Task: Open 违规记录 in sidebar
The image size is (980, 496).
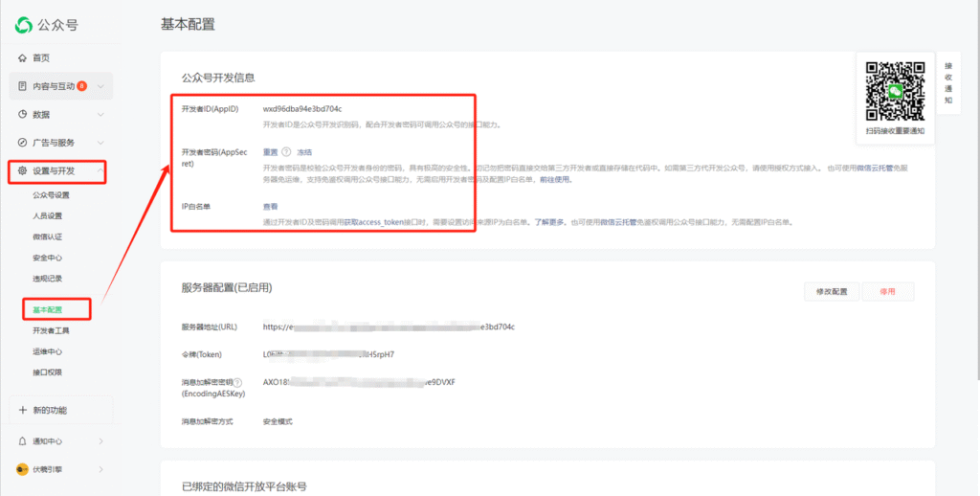Action: pos(48,279)
